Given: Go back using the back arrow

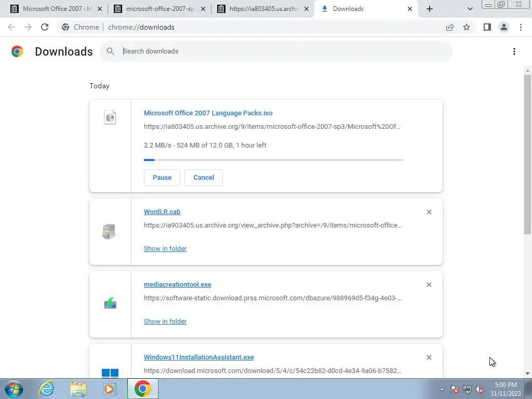Looking at the screenshot, I should point(11,27).
